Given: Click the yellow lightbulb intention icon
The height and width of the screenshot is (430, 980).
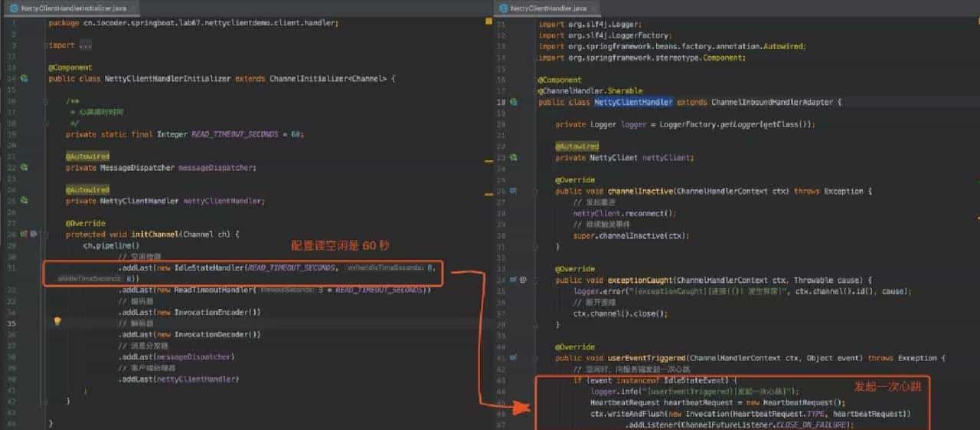Looking at the screenshot, I should point(57,322).
